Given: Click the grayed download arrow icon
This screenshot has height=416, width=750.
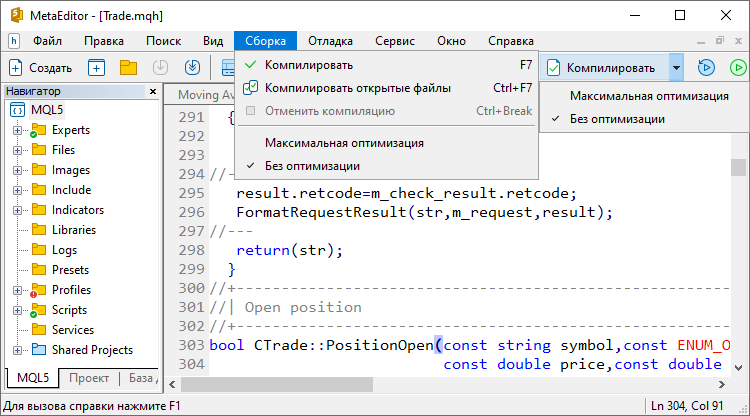Looking at the screenshot, I should [160, 67].
